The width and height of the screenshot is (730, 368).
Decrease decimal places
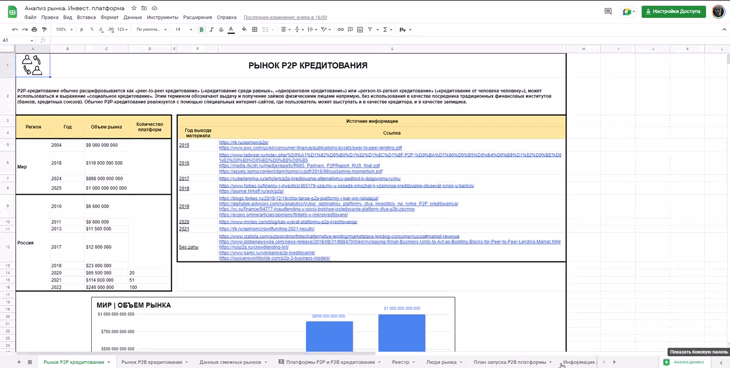pos(101,29)
